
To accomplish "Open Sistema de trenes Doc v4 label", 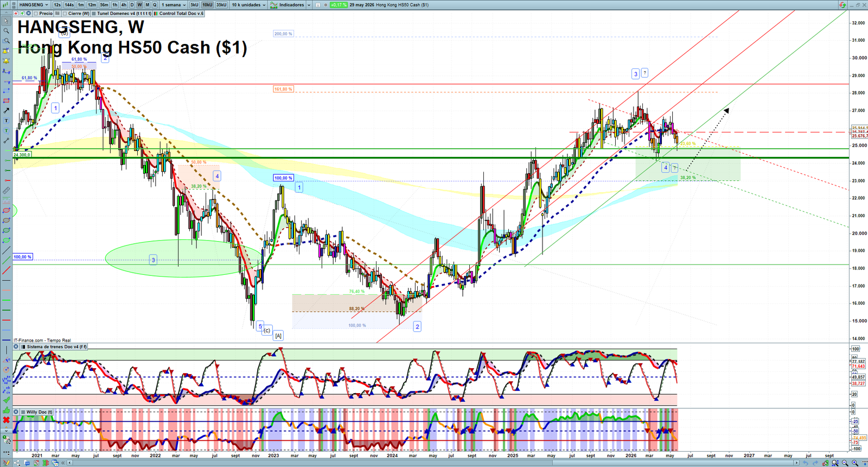I will point(57,346).
